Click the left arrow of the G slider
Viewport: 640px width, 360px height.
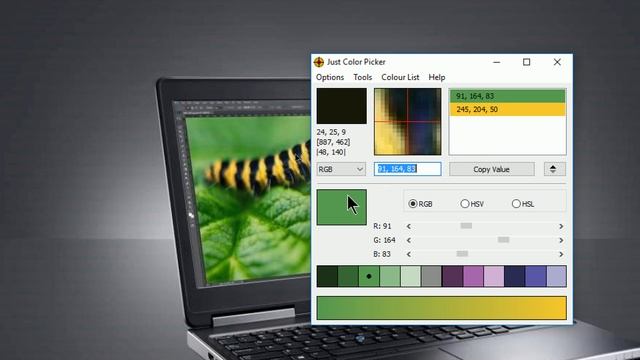tap(409, 240)
